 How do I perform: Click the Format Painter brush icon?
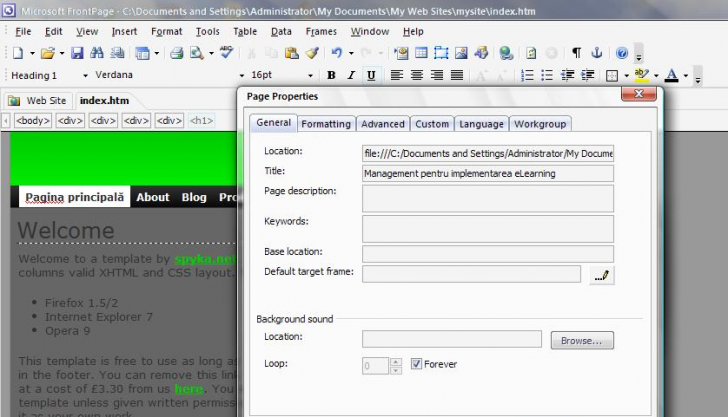click(x=311, y=53)
